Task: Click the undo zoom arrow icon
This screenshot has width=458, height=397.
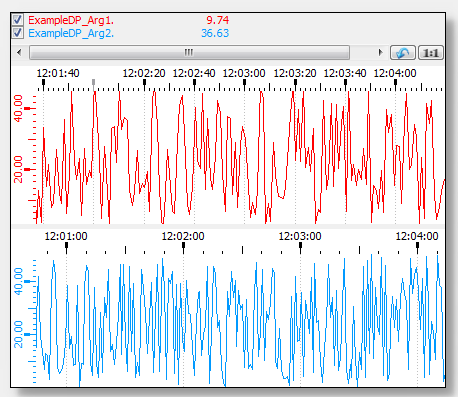Action: [403, 53]
